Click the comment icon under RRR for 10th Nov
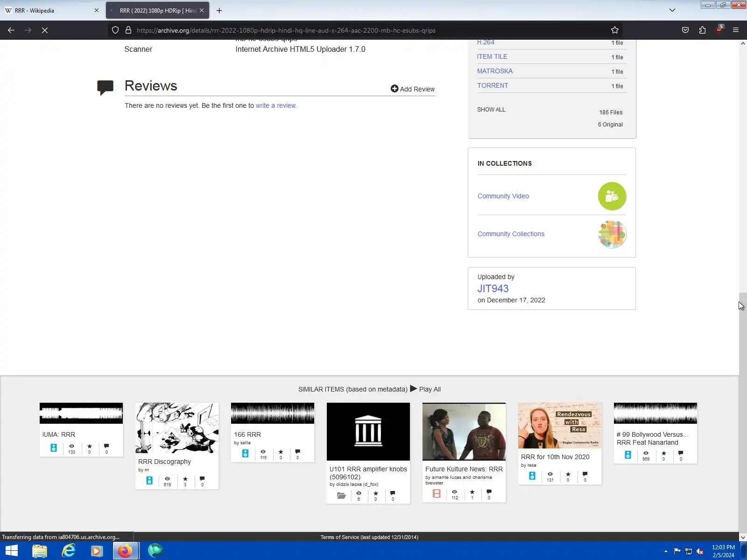This screenshot has height=560, width=747. [x=585, y=474]
